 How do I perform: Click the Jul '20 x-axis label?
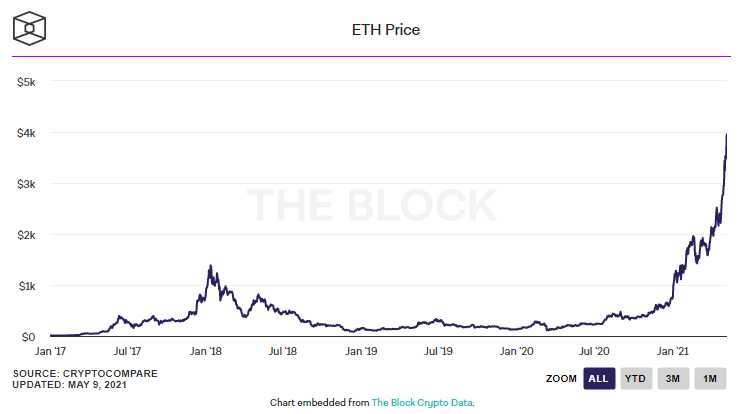(x=594, y=352)
